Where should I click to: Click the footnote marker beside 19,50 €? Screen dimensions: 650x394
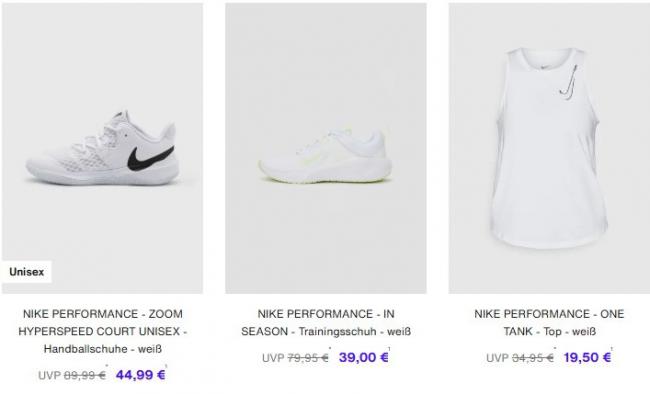(612, 348)
